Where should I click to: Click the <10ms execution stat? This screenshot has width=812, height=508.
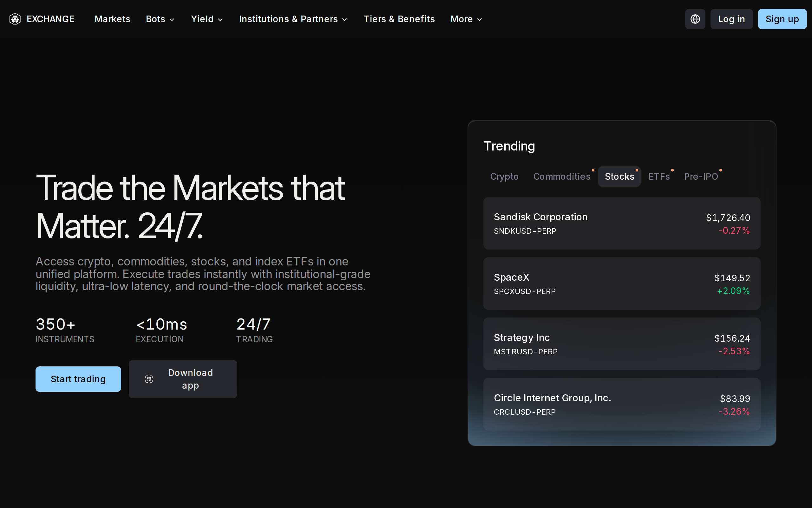[162, 330]
